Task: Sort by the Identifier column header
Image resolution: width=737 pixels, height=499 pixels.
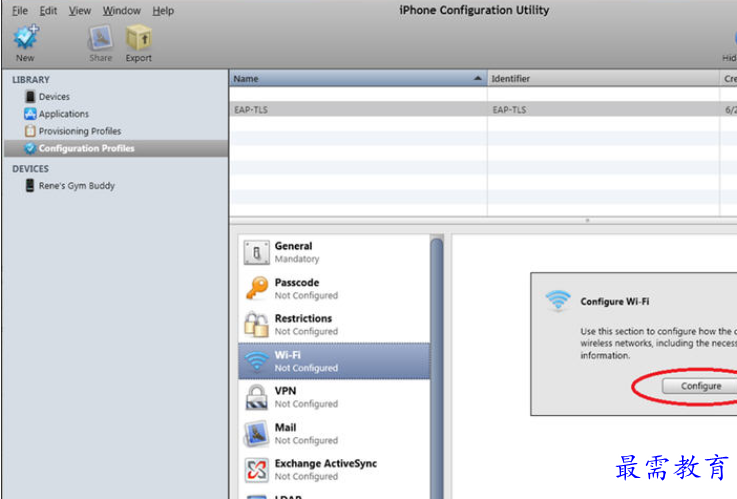Action: tap(604, 78)
